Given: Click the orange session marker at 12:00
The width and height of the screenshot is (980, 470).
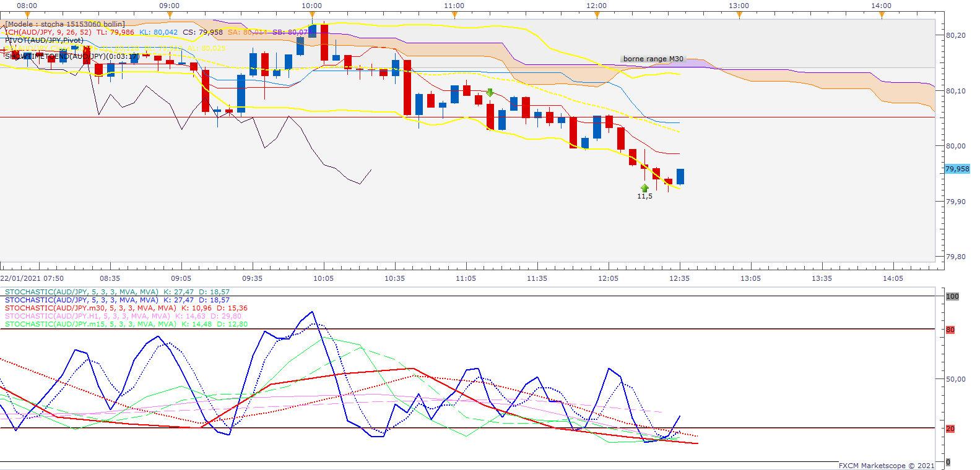Looking at the screenshot, I should click(x=597, y=15).
